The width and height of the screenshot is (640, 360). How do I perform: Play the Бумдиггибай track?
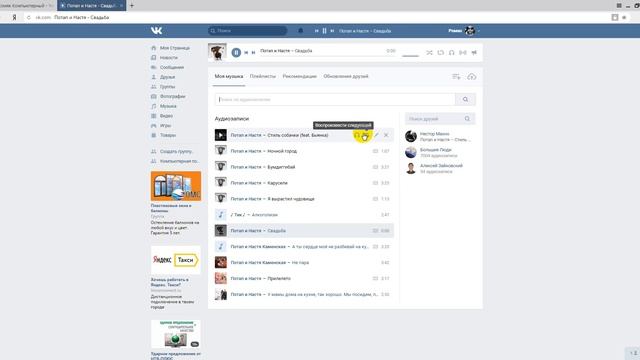tap(221, 167)
